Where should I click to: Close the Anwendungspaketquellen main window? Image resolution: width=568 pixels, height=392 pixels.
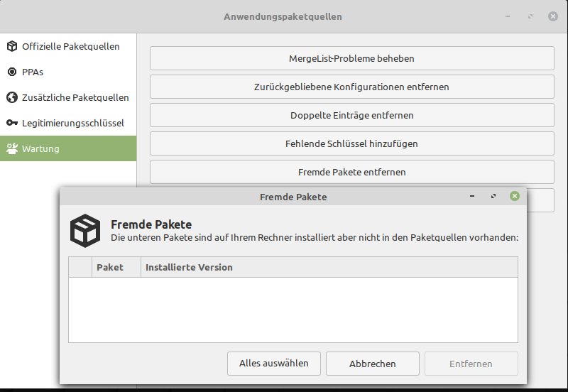(x=552, y=16)
